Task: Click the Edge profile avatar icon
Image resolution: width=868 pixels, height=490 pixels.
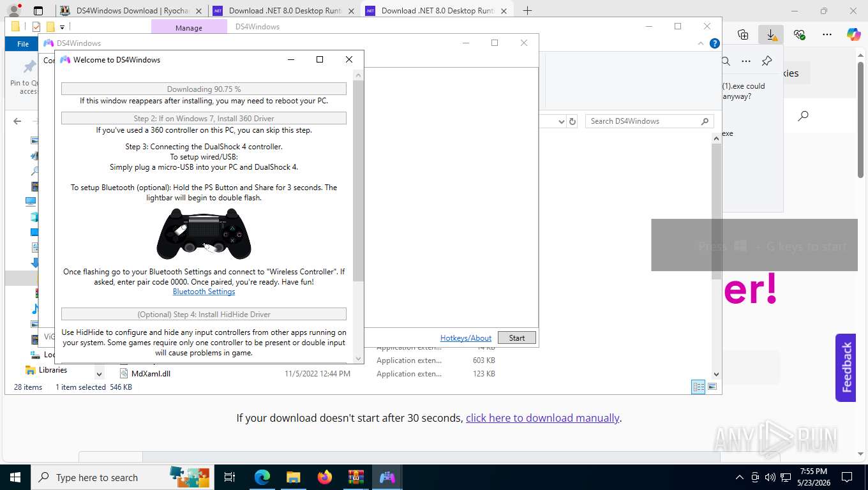Action: click(13, 10)
